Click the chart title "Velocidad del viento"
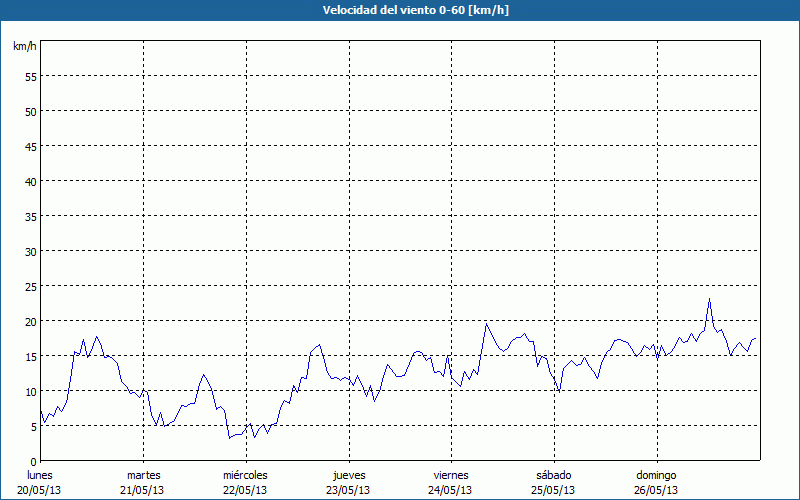This screenshot has width=800, height=500. pyautogui.click(x=399, y=10)
